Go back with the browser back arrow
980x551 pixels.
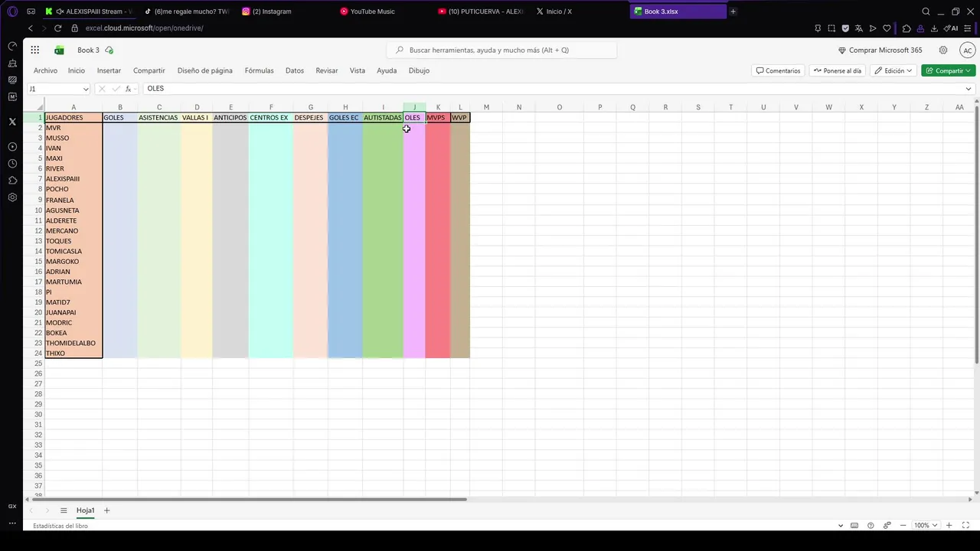[31, 28]
